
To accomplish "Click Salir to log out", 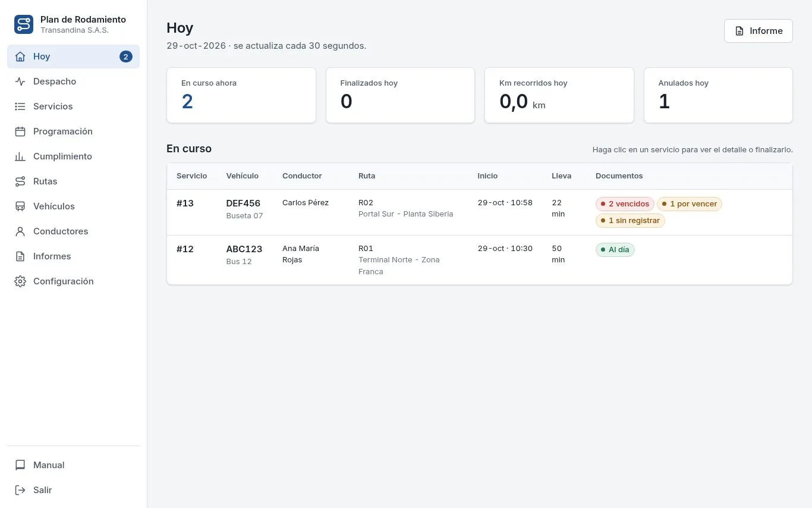I will coord(73,490).
